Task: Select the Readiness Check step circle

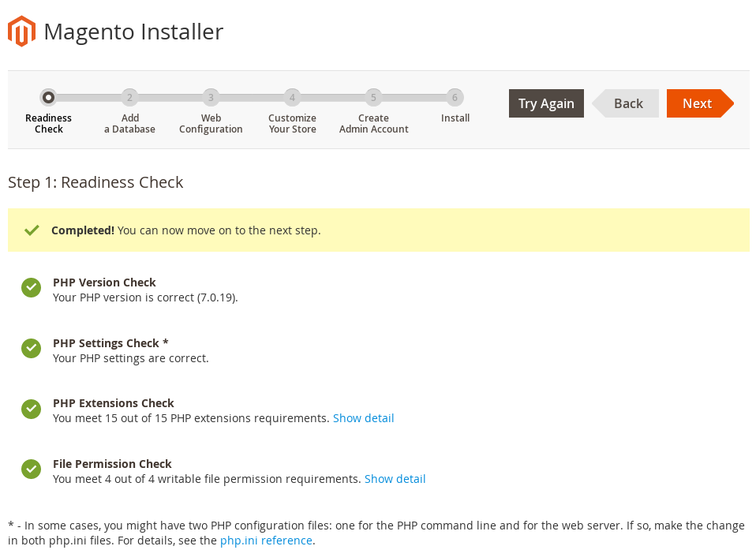Action: click(x=48, y=97)
